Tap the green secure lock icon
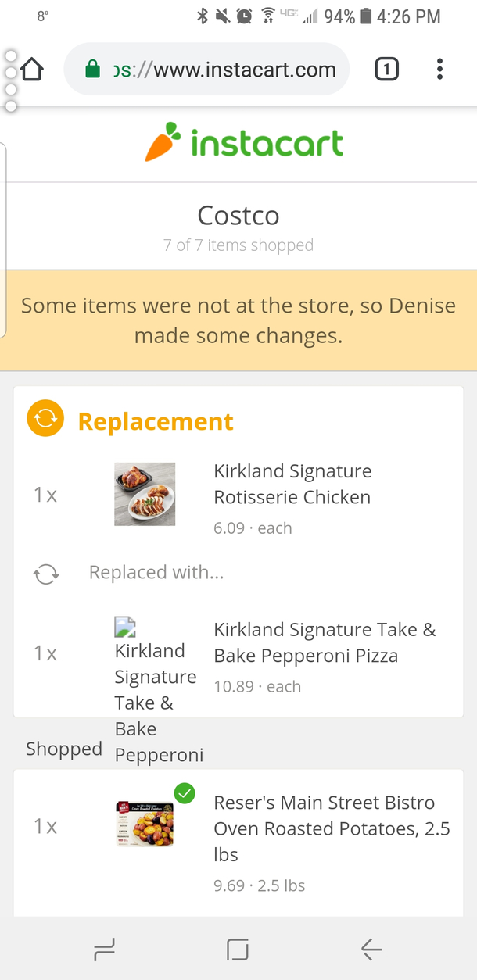The height and width of the screenshot is (980, 477). point(92,70)
